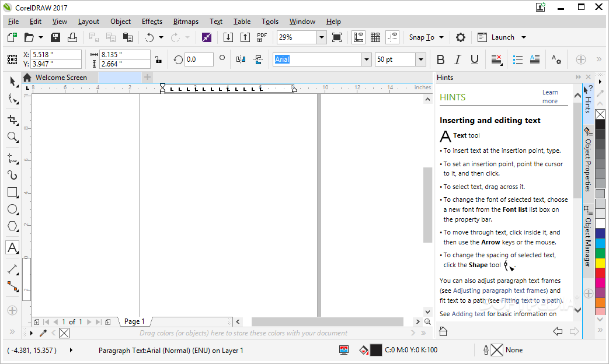Screen dimensions: 609x364
Task: Click the Paste clipboard icon
Action: point(128,37)
